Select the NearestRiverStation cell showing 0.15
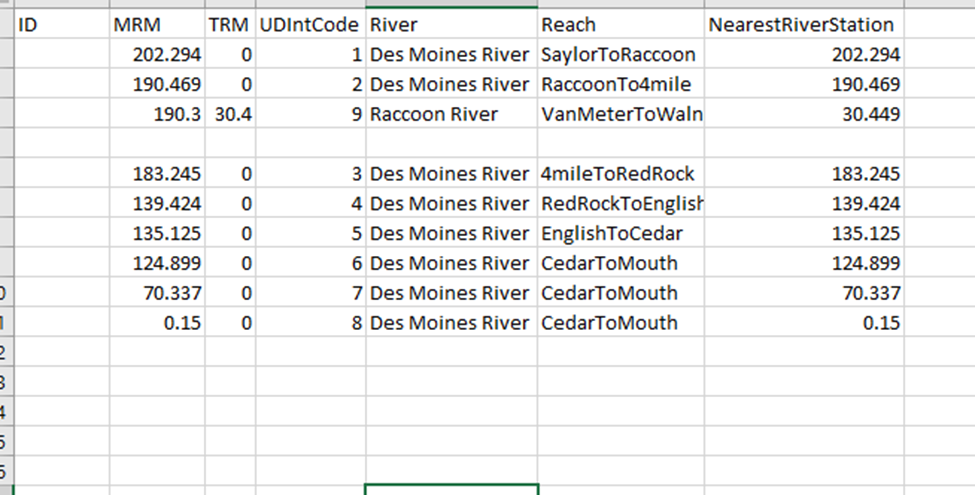975x495 pixels. (x=804, y=323)
